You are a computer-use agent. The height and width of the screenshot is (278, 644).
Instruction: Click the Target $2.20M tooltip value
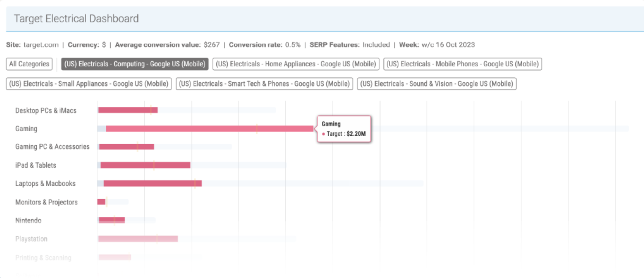click(356, 134)
